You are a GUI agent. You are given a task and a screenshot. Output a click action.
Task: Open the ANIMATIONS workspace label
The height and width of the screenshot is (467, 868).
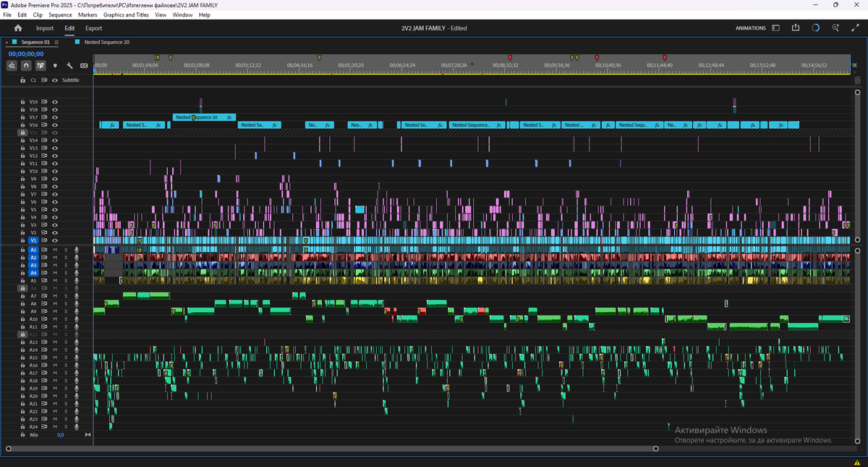point(750,28)
